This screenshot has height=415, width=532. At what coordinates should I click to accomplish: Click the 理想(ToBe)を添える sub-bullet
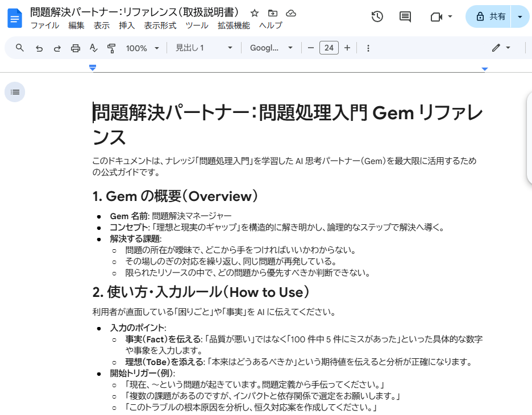pyautogui.click(x=299, y=362)
